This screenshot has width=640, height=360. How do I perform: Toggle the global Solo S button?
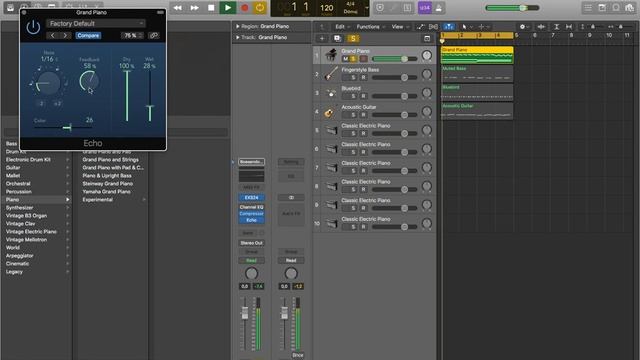tap(353, 38)
